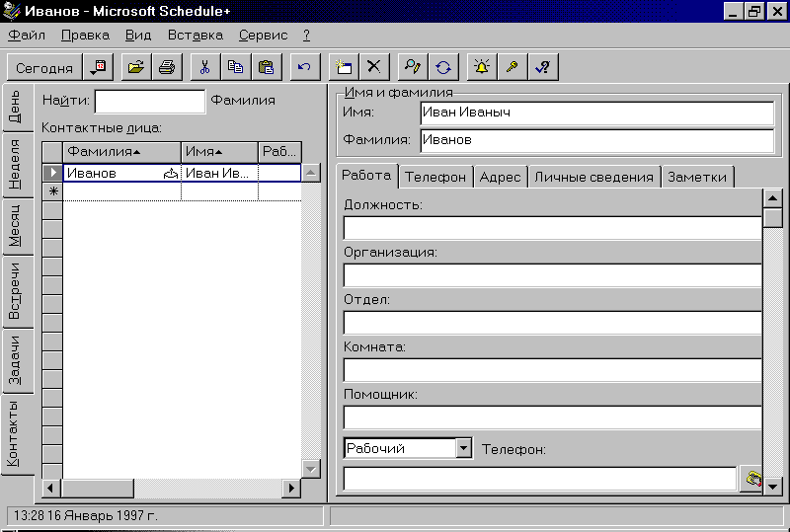Click contact list scroll right arrow
Image resolution: width=790 pixels, height=532 pixels.
coord(291,488)
